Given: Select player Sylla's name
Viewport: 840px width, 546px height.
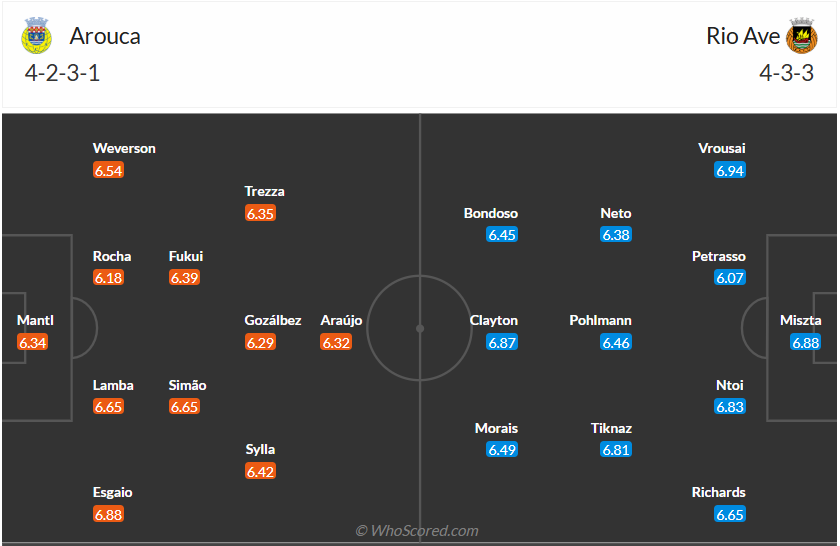Looking at the screenshot, I should pos(260,449).
